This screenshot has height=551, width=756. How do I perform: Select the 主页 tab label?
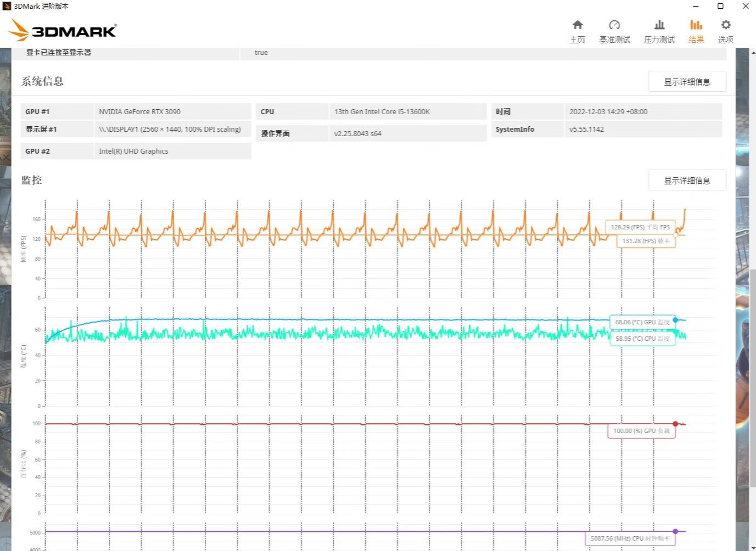click(x=577, y=40)
